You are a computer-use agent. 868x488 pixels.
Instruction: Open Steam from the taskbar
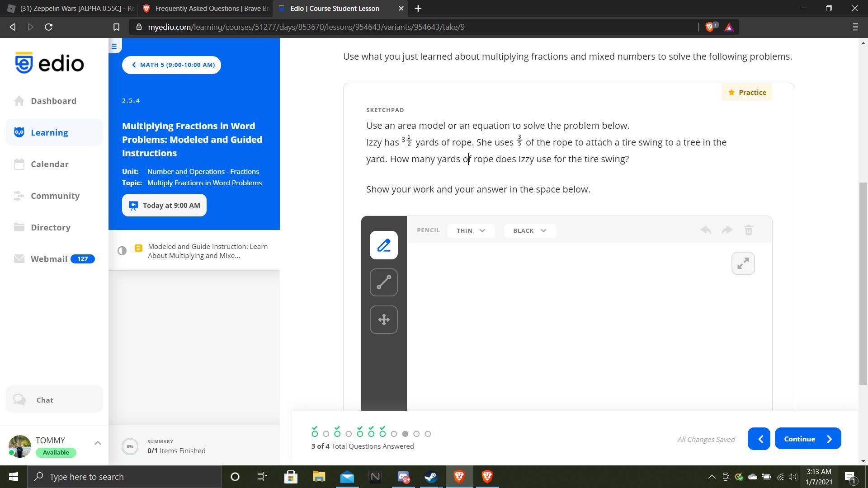click(430, 477)
